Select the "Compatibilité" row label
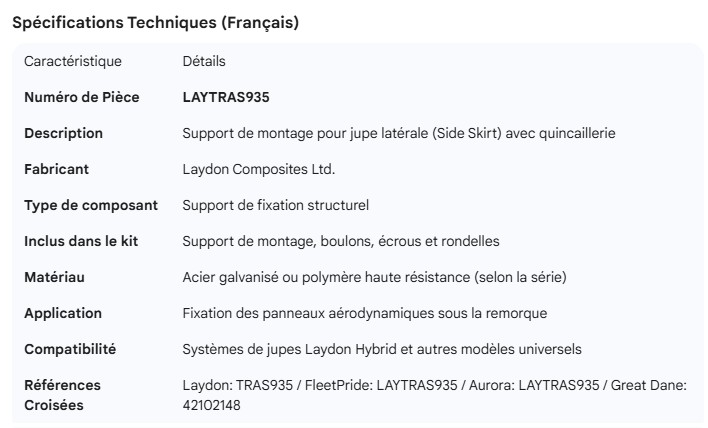 pos(70,349)
